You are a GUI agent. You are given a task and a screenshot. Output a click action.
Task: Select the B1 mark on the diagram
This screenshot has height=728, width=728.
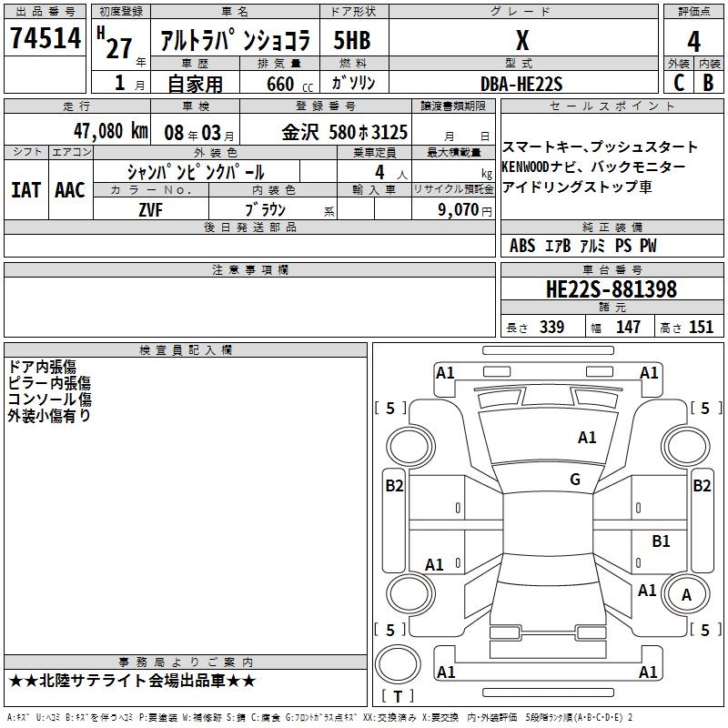coord(661,541)
